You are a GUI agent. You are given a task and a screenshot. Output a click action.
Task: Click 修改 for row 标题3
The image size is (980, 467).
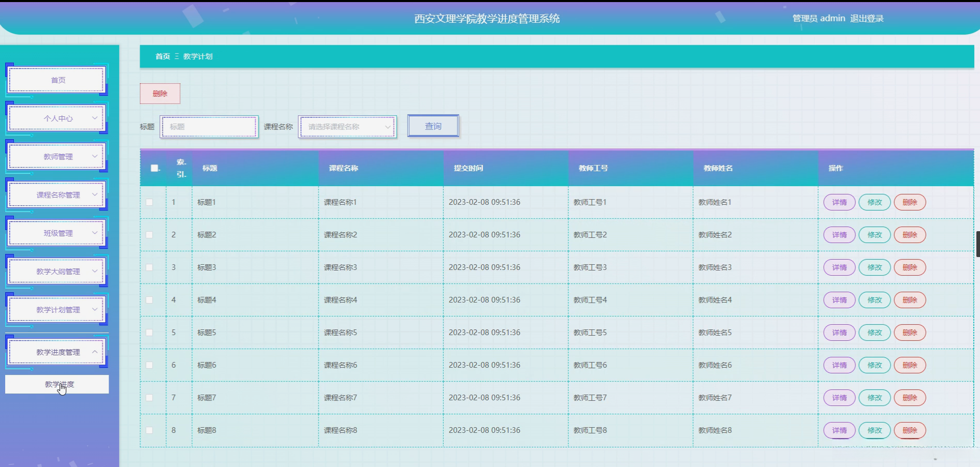point(874,267)
